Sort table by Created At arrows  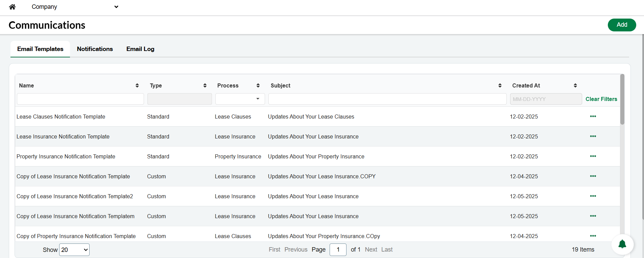coord(575,85)
